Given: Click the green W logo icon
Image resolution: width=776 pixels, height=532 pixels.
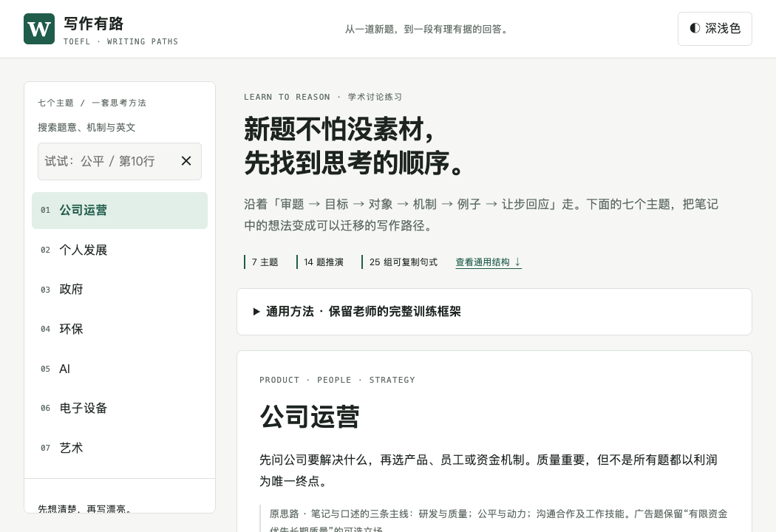Looking at the screenshot, I should click(39, 29).
